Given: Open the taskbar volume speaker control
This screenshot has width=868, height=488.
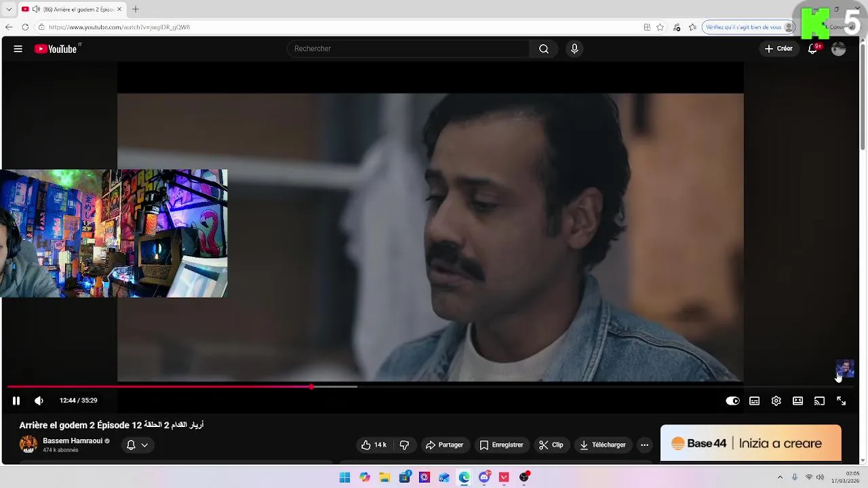Looking at the screenshot, I should 820,478.
